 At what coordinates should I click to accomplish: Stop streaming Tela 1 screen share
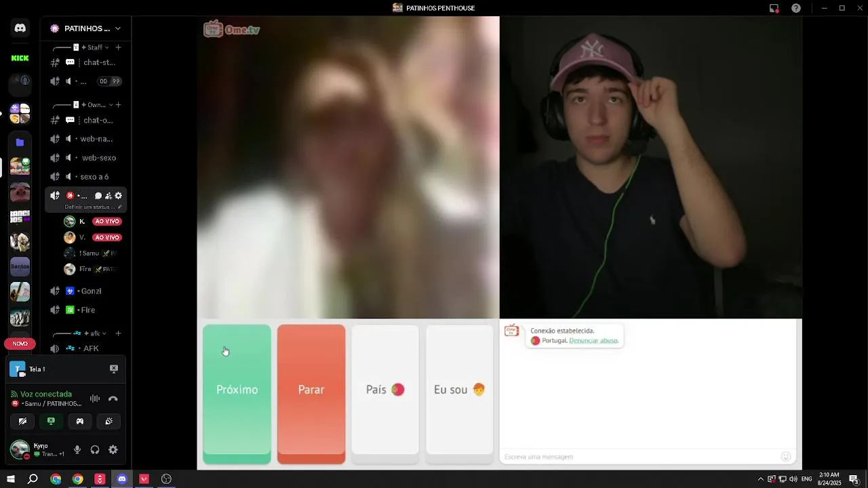pos(114,369)
